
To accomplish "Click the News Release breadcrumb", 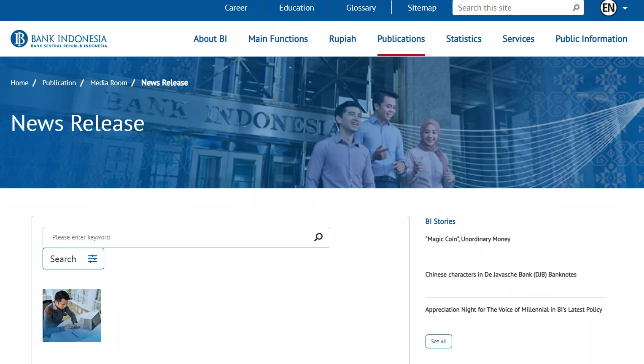I will tap(165, 83).
